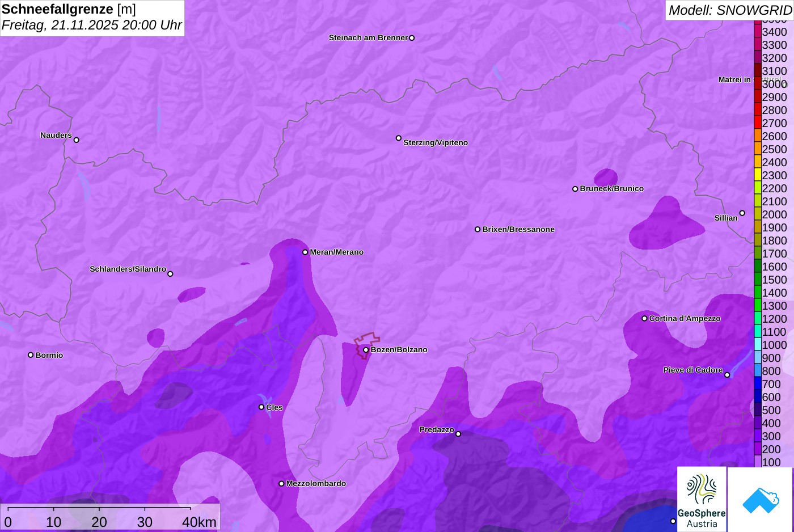Click the Schlanders/Silandro text label
The height and width of the screenshot is (532, 794).
coord(128,269)
